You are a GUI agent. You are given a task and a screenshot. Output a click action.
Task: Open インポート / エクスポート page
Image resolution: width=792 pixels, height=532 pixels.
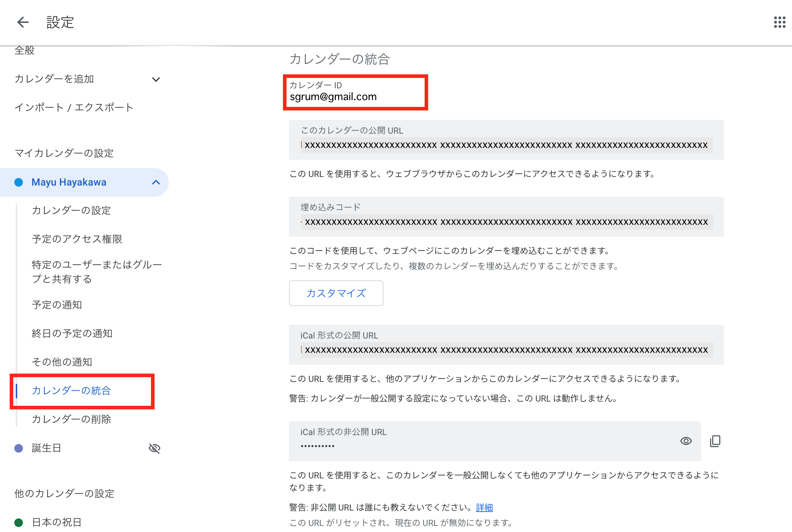pyautogui.click(x=74, y=107)
